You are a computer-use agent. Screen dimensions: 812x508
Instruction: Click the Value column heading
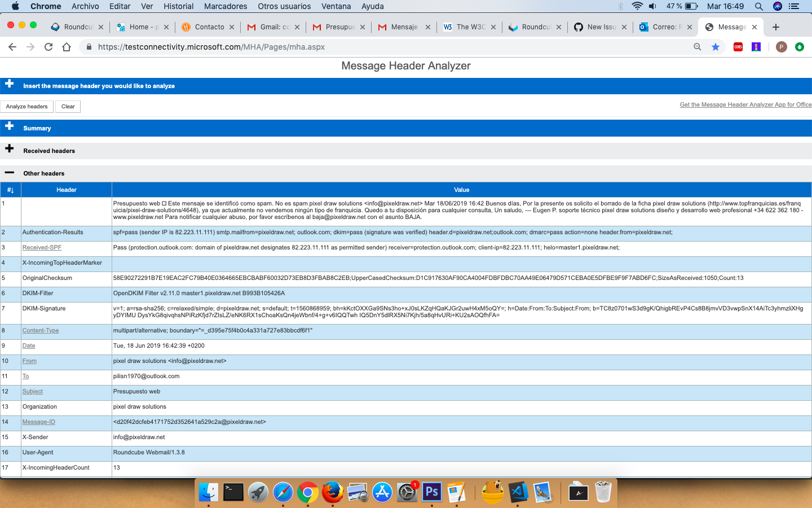[462, 190]
